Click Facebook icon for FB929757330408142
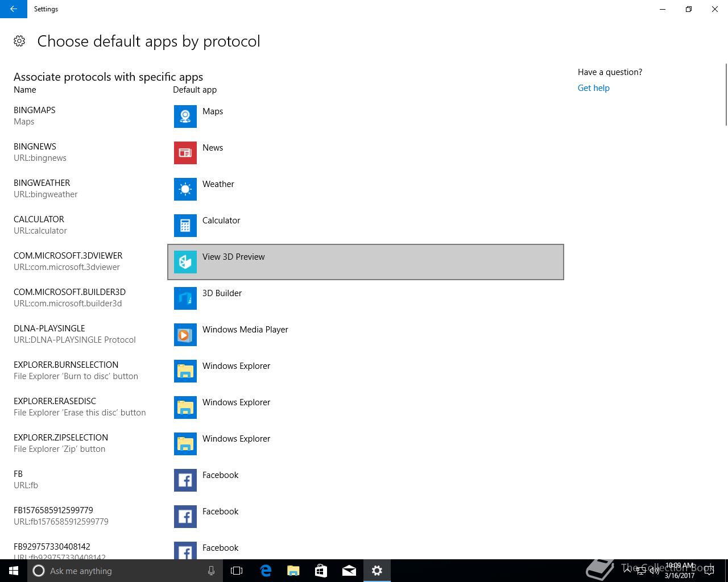Screen dimensions: 728x582 (x=185, y=550)
